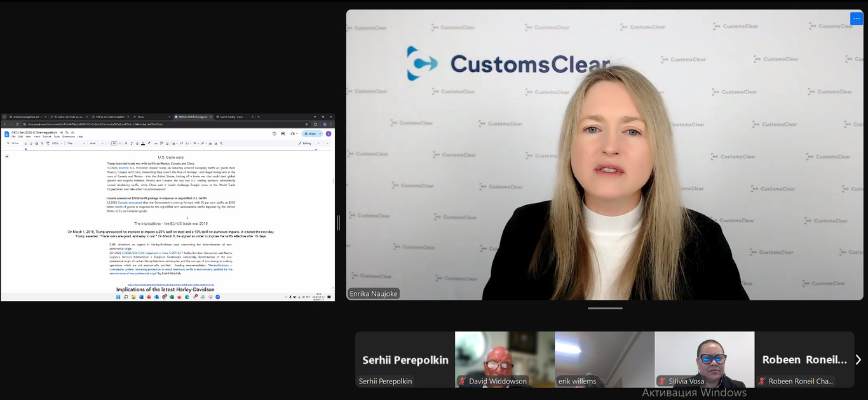Select erik willems video thumbnail
The image size is (868, 400).
(604, 359)
